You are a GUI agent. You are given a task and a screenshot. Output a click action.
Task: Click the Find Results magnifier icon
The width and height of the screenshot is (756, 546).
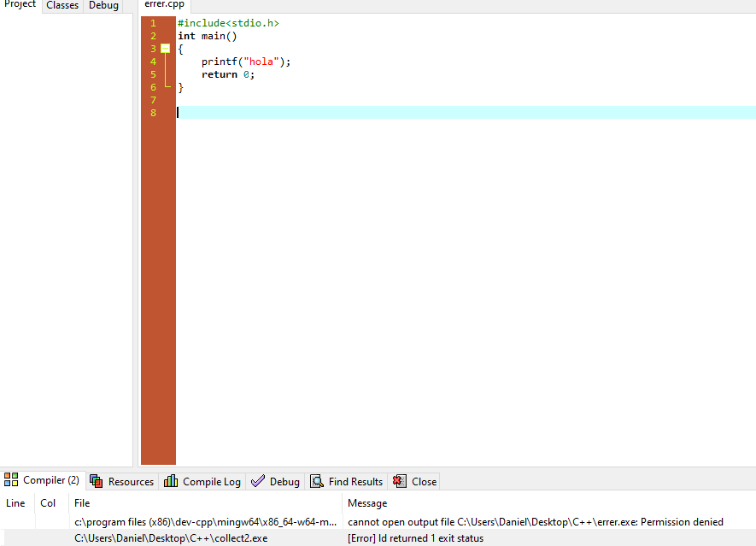click(317, 481)
